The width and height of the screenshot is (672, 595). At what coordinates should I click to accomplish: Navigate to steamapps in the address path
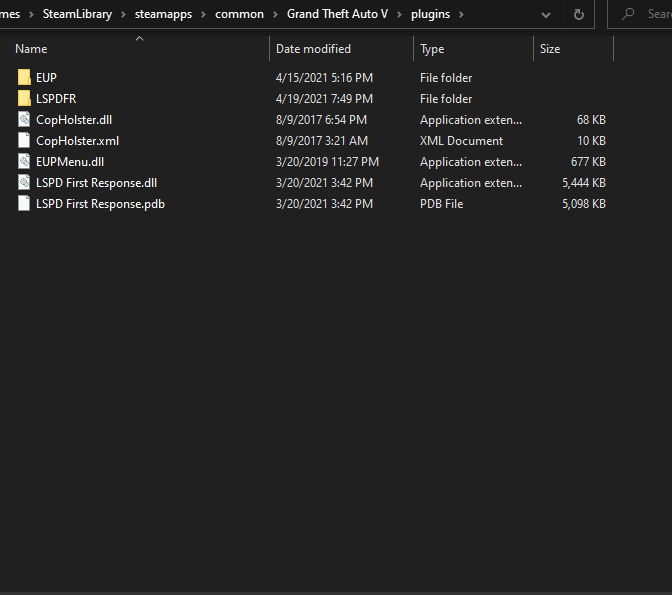tap(164, 15)
